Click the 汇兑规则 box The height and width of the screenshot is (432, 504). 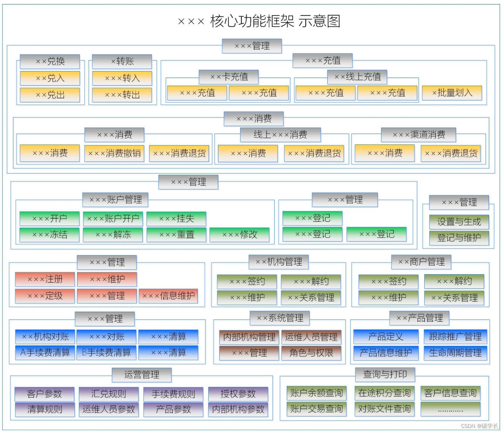[x=109, y=394]
